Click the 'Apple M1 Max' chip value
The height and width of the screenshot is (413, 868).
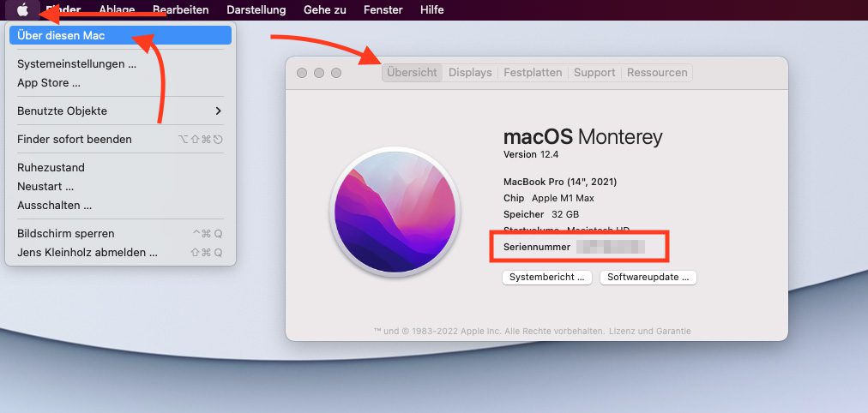click(563, 198)
